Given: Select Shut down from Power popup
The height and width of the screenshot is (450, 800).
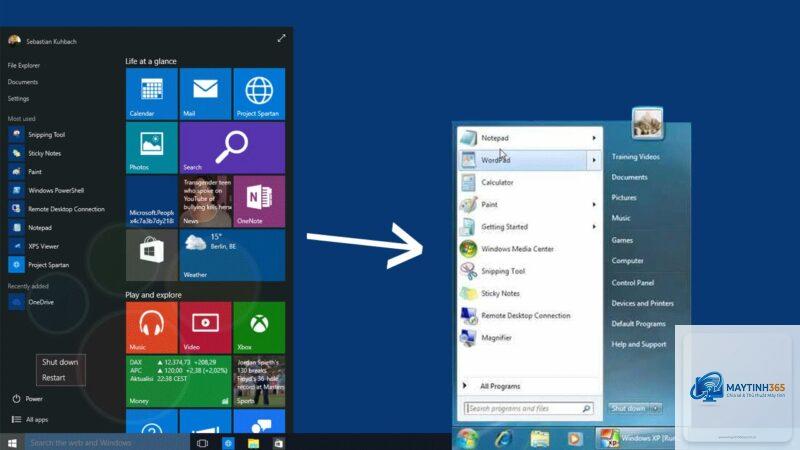Looking at the screenshot, I should pos(60,362).
